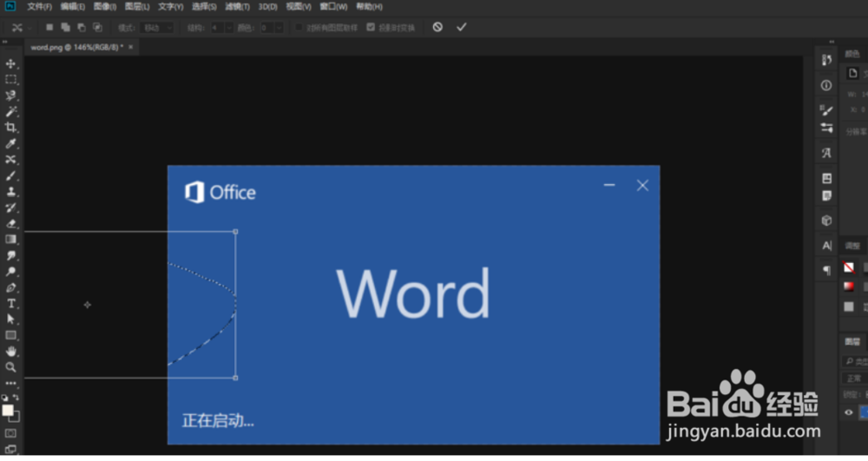Open the Image menu
Image resolution: width=868 pixels, height=461 pixels.
pyautogui.click(x=105, y=7)
